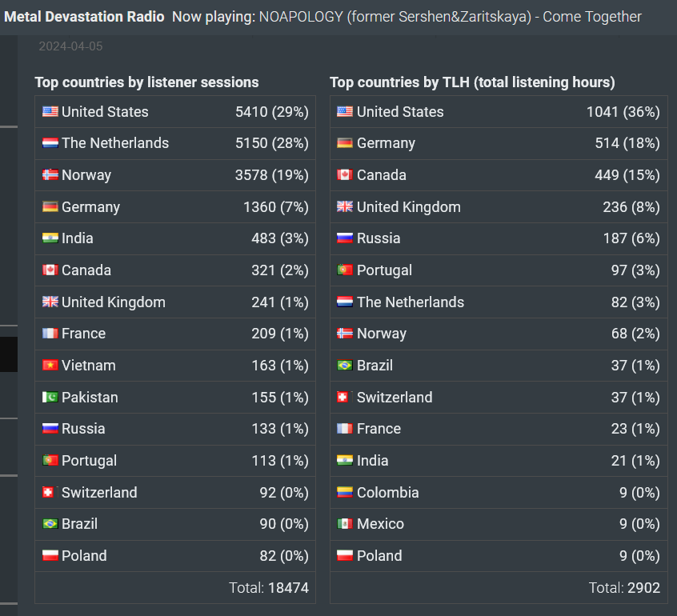Click the Mexico flag icon
This screenshot has width=677, height=616.
coord(345,524)
